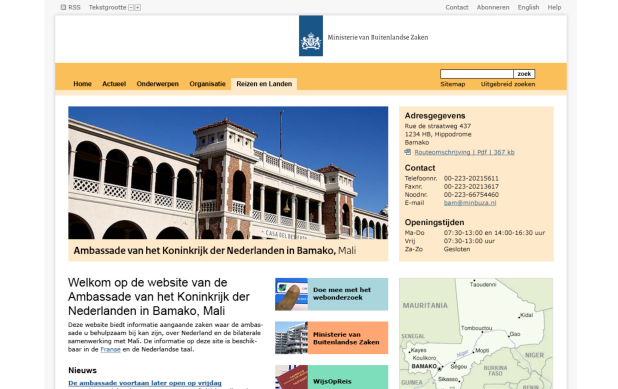Click the RSS text label
The height and width of the screenshot is (389, 618).
point(74,7)
